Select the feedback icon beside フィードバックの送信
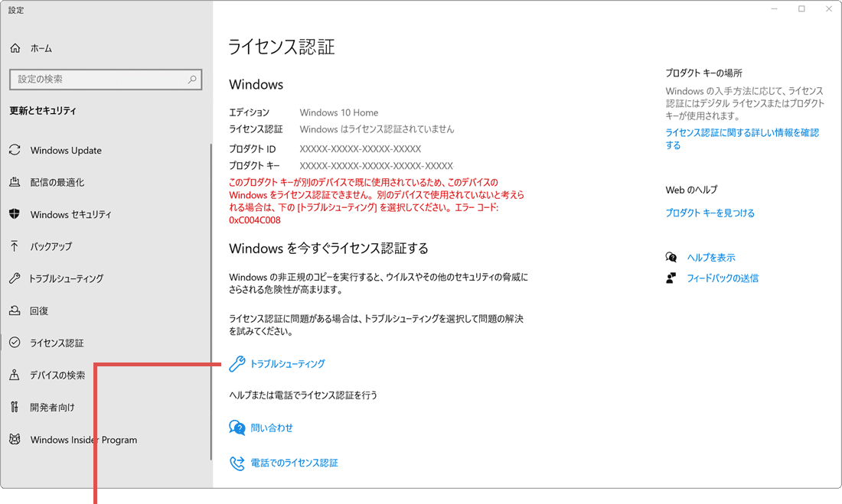842x504 pixels. pyautogui.click(x=669, y=278)
